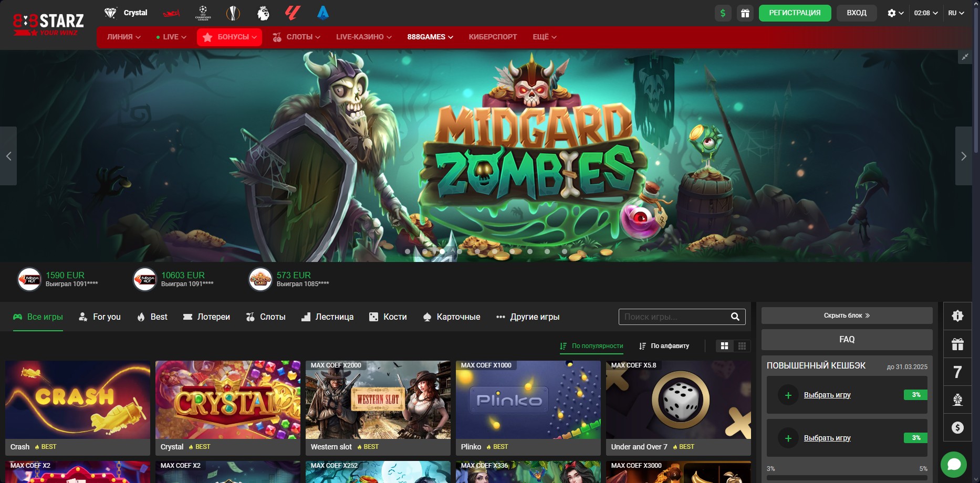This screenshot has height=483, width=980.
Task: Open the Western slot game thumbnail
Action: pos(378,400)
